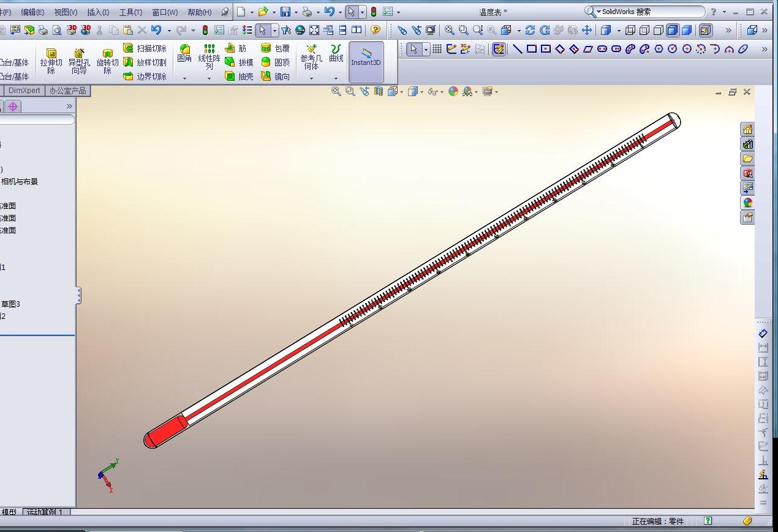Expand the Linear Pattern dropdown arrow
Image resolution: width=778 pixels, height=532 pixels.
pos(209,78)
